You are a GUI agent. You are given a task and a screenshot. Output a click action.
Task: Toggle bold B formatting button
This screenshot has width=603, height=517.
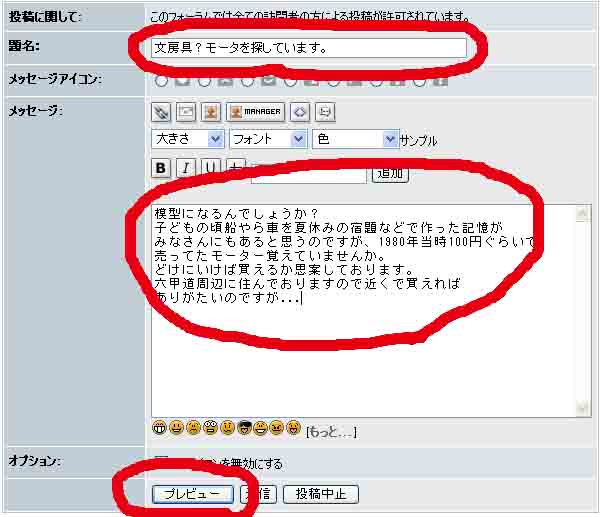pyautogui.click(x=161, y=168)
